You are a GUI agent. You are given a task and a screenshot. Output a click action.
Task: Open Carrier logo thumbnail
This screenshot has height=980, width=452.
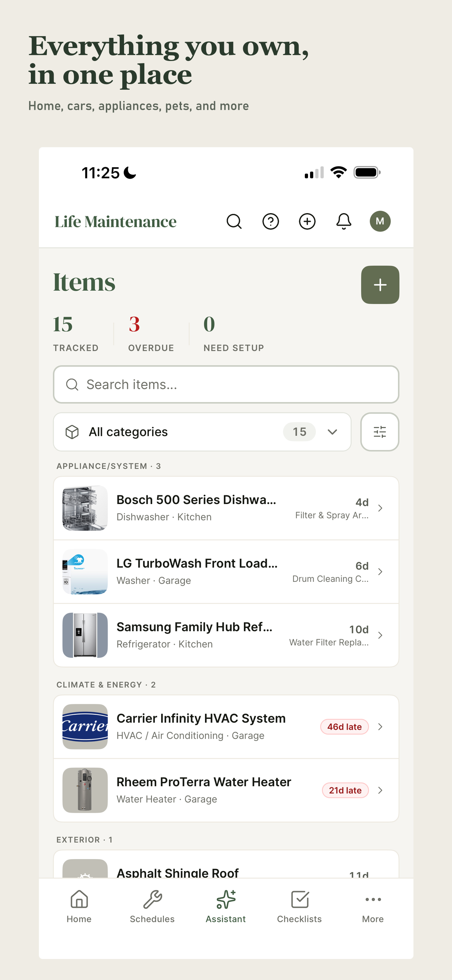85,727
